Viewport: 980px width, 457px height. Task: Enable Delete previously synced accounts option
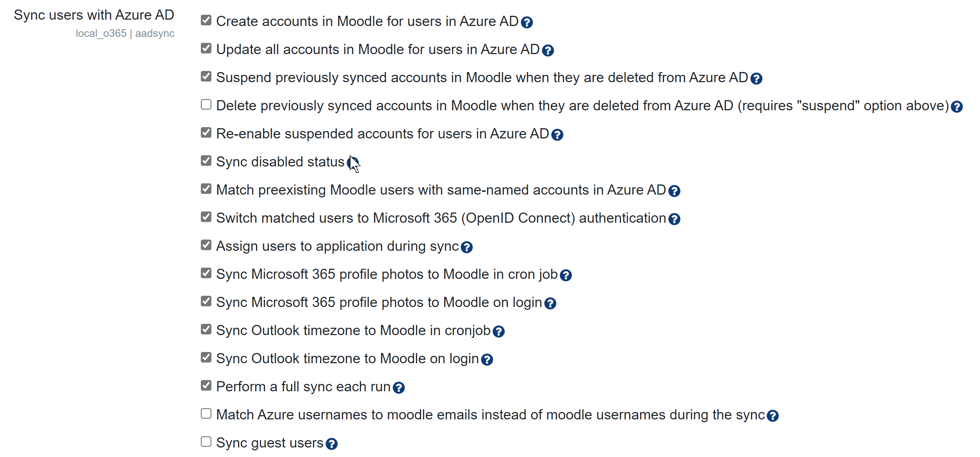[x=206, y=105]
